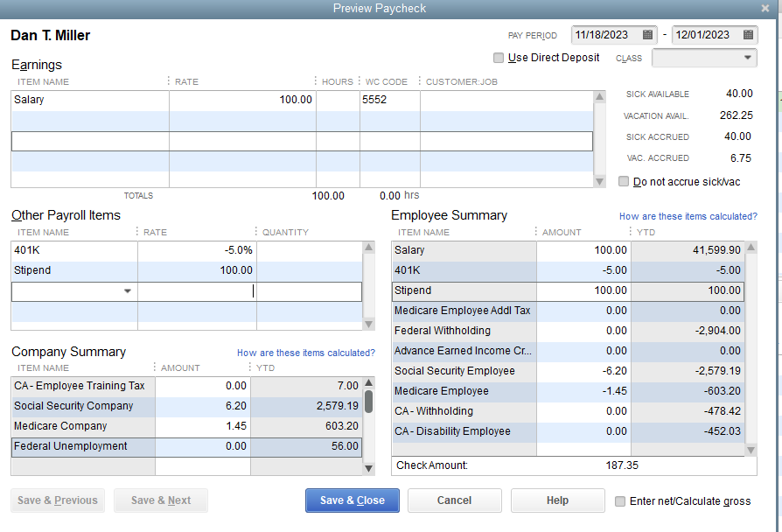
Task: Open Help for this dialog
Action: pyautogui.click(x=557, y=500)
